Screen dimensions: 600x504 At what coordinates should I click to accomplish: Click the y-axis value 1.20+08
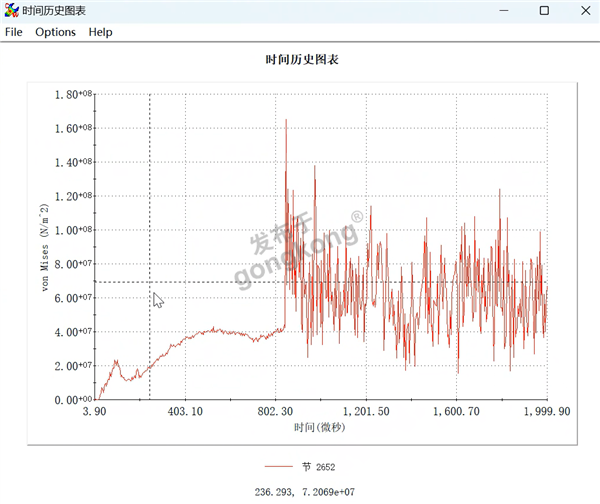coord(73,196)
